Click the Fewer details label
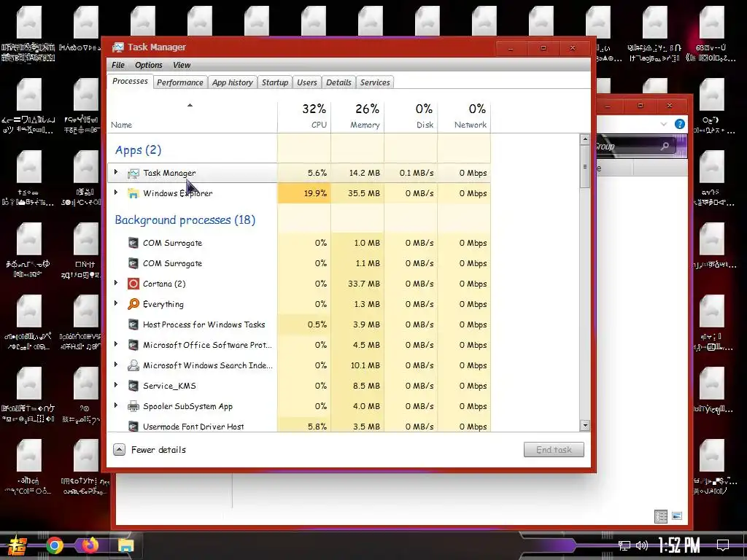This screenshot has width=747, height=560. (x=158, y=449)
